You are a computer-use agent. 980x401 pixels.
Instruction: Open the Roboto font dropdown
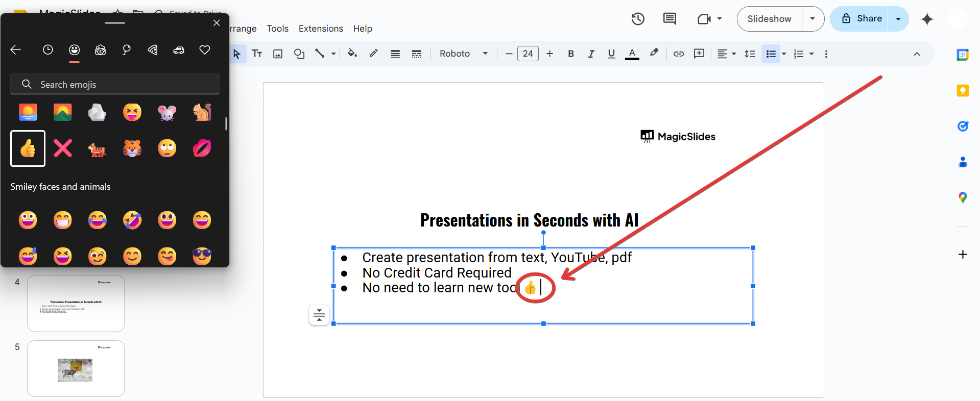pos(463,54)
